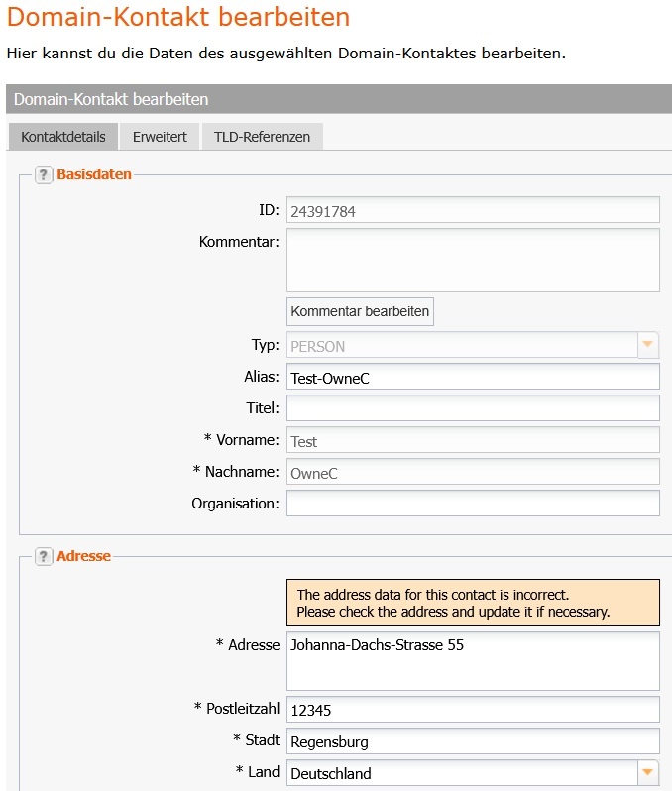
Task: Click the description text starting Hier kannst du
Action: coord(286,54)
